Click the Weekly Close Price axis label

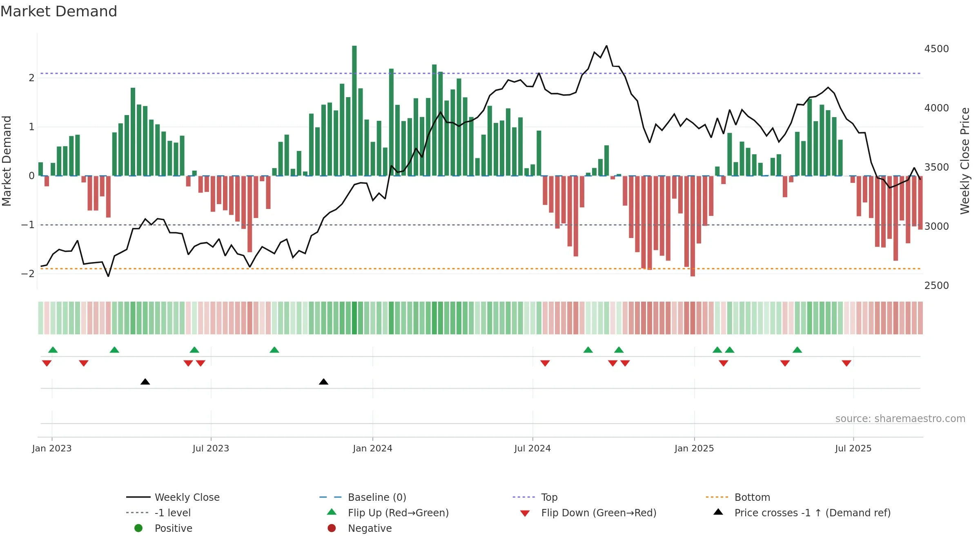[965, 161]
